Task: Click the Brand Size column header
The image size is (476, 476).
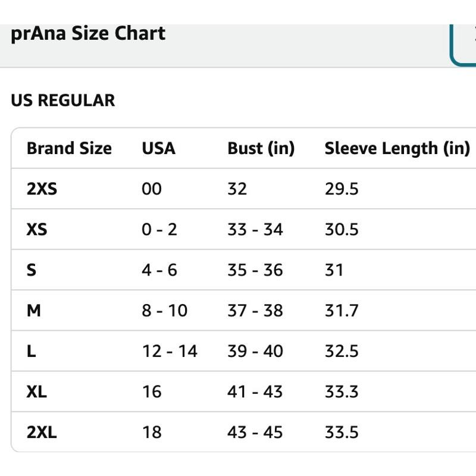Action: point(69,148)
